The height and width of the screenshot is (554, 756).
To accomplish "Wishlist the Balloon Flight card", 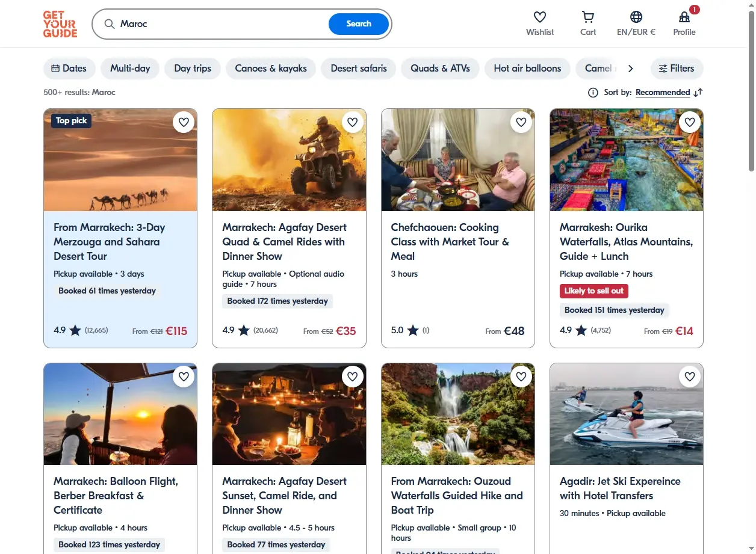I will 184,377.
